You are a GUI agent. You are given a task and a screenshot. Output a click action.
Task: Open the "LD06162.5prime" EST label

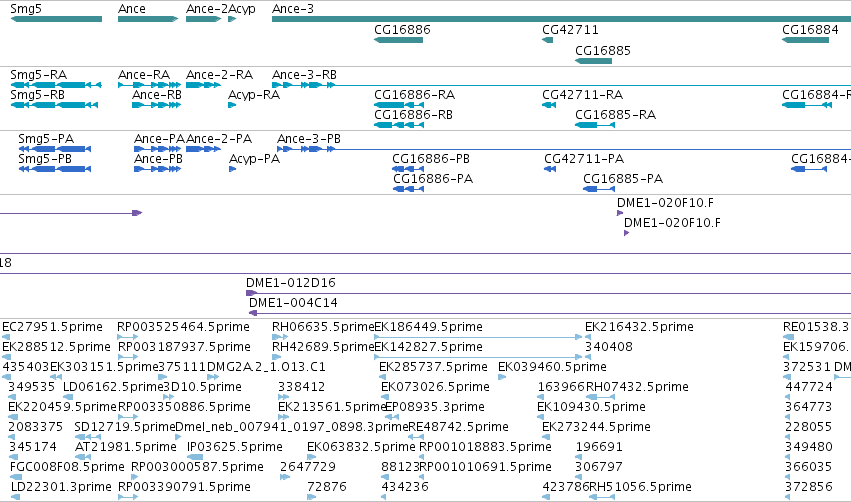click(x=113, y=387)
